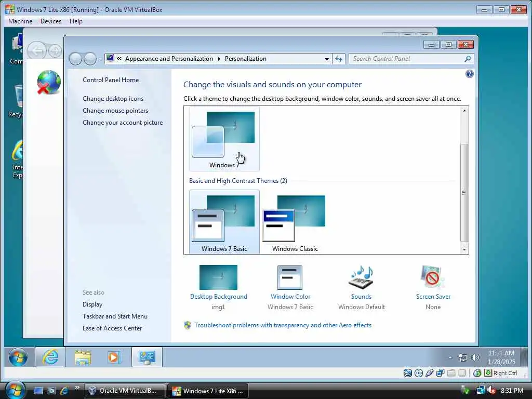Open the VirtualBox Devices menu
This screenshot has width=532, height=399.
click(x=51, y=21)
